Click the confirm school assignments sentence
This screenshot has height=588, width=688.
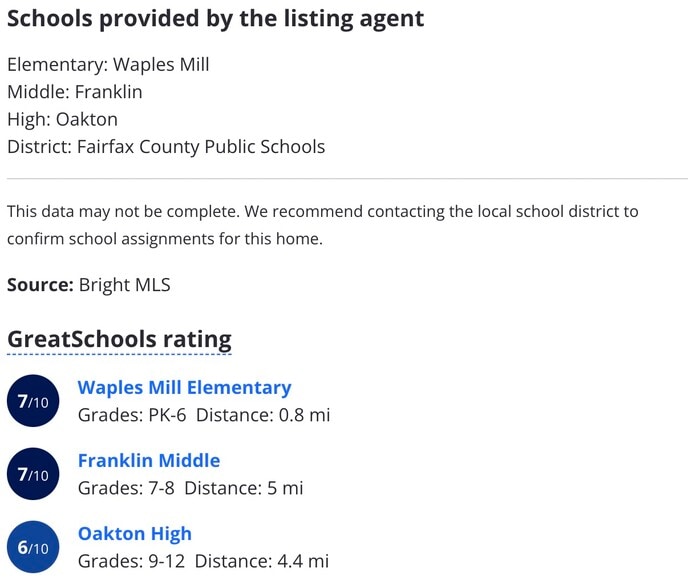coord(165,239)
